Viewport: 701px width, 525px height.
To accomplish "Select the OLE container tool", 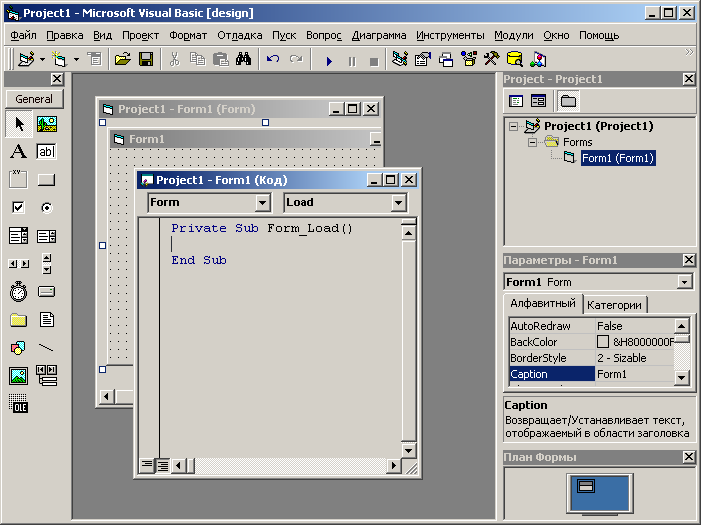I will (18, 404).
